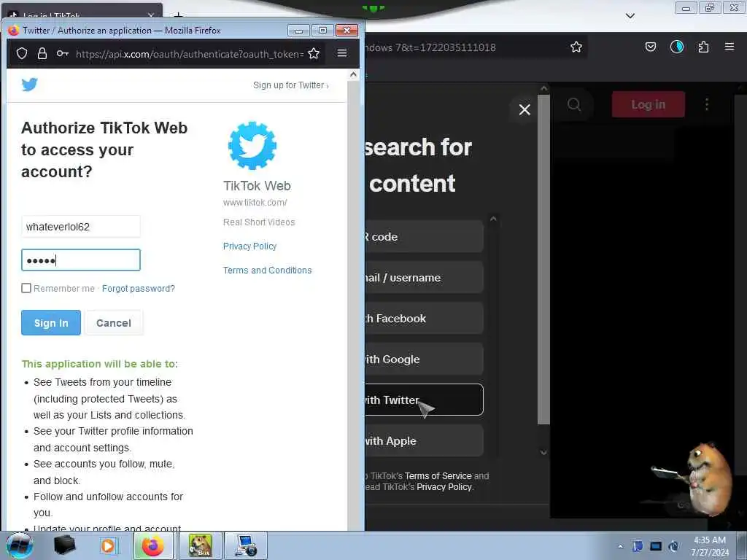Image resolution: width=747 pixels, height=560 pixels.
Task: Click the taskbar clock showing 4:35 AM
Action: tap(710, 546)
